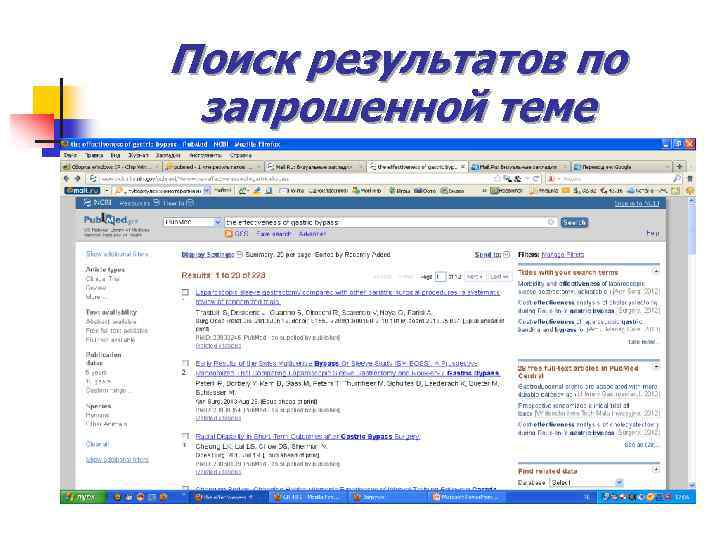Image resolution: width=720 pixels, height=540 pixels.
Task: Reload the page with refresh icon
Action: (x=535, y=179)
